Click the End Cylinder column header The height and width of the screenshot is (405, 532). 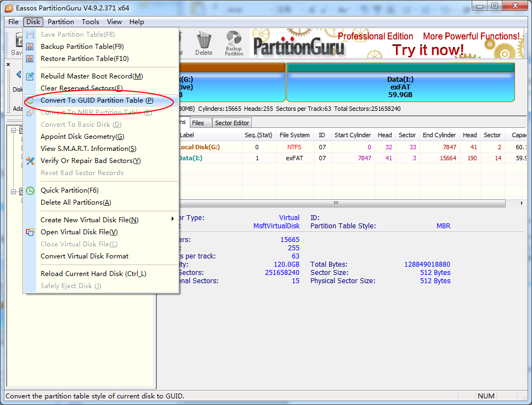coord(439,135)
